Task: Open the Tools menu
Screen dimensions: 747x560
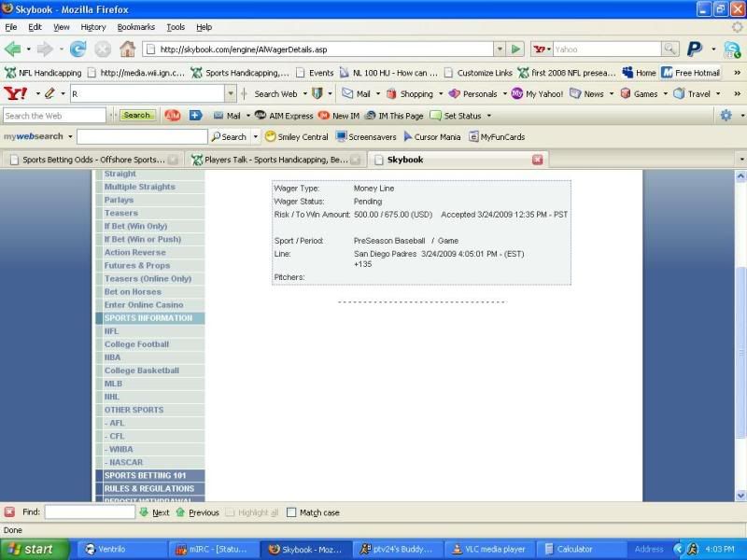Action: pos(176,27)
